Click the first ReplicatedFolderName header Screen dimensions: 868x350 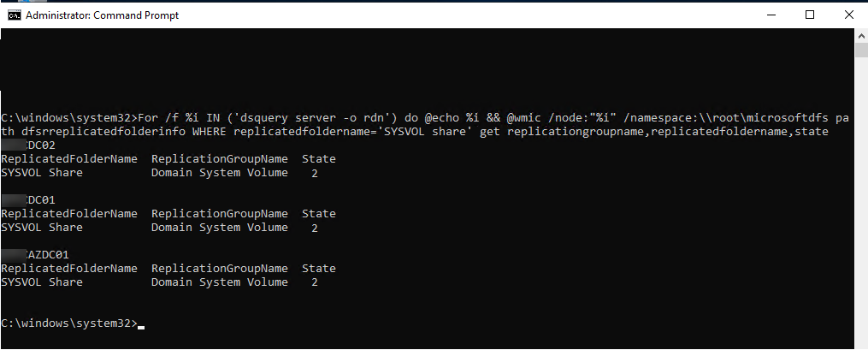click(x=69, y=159)
